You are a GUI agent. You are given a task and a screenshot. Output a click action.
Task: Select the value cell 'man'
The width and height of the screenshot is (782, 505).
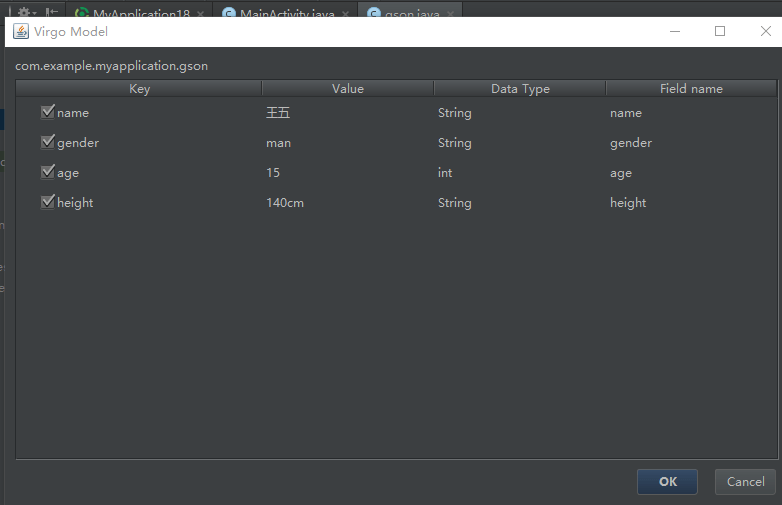[x=348, y=143]
